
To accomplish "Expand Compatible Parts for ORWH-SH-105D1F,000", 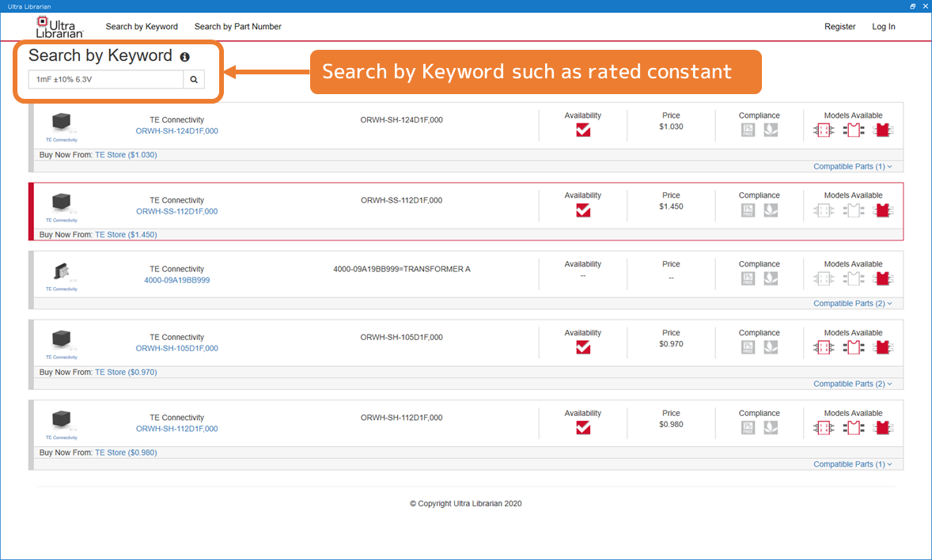I will point(852,384).
